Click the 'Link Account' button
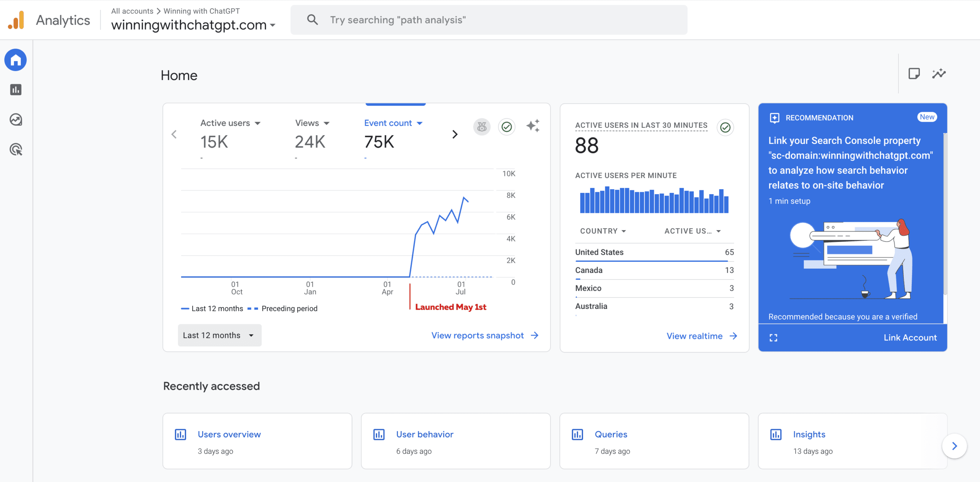This screenshot has height=482, width=980. [910, 338]
